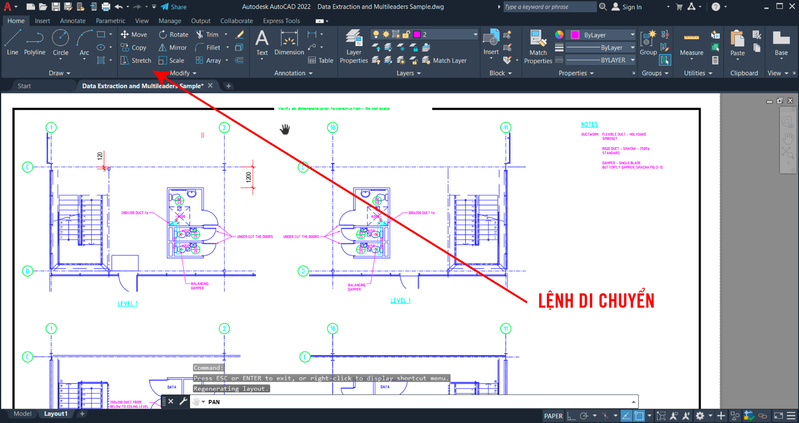Click the Save icon in quick access toolbar
799x423 pixels.
click(56, 7)
